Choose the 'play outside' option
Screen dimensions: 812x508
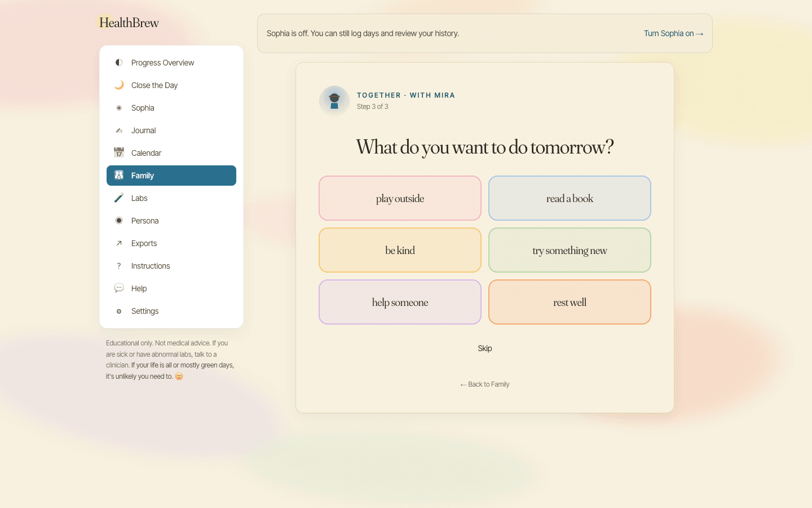point(400,198)
